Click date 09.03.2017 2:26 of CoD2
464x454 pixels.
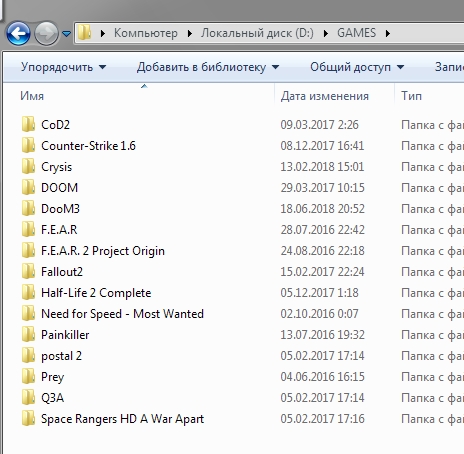(x=319, y=125)
